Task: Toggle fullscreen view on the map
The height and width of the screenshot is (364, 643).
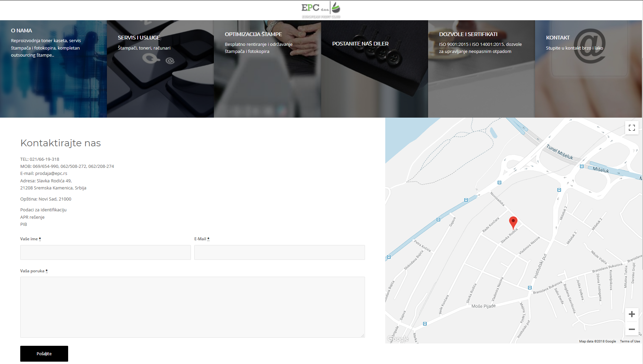Action: (x=632, y=128)
